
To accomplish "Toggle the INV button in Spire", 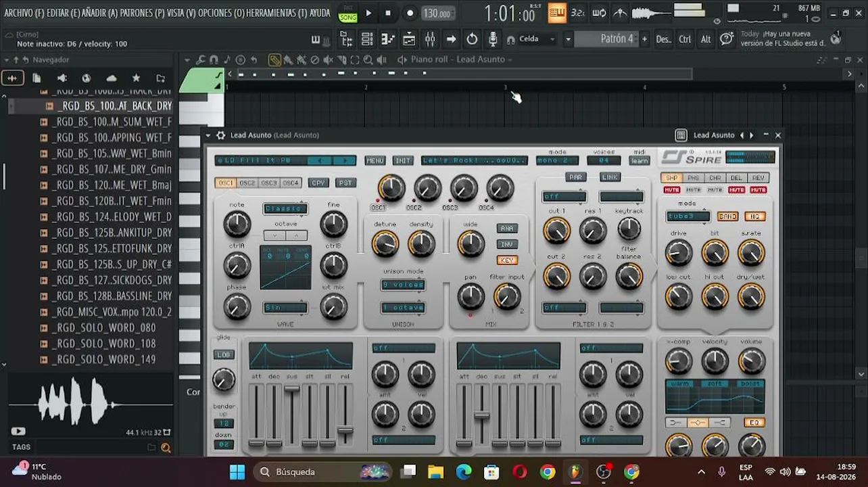I will pyautogui.click(x=507, y=244).
